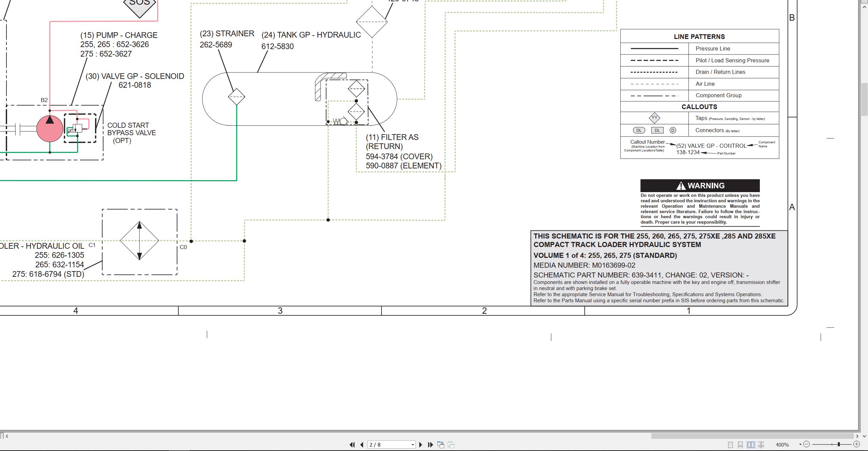The width and height of the screenshot is (868, 451).
Task: Click 'VOLUME 1 of 4' title line
Action: click(605, 255)
